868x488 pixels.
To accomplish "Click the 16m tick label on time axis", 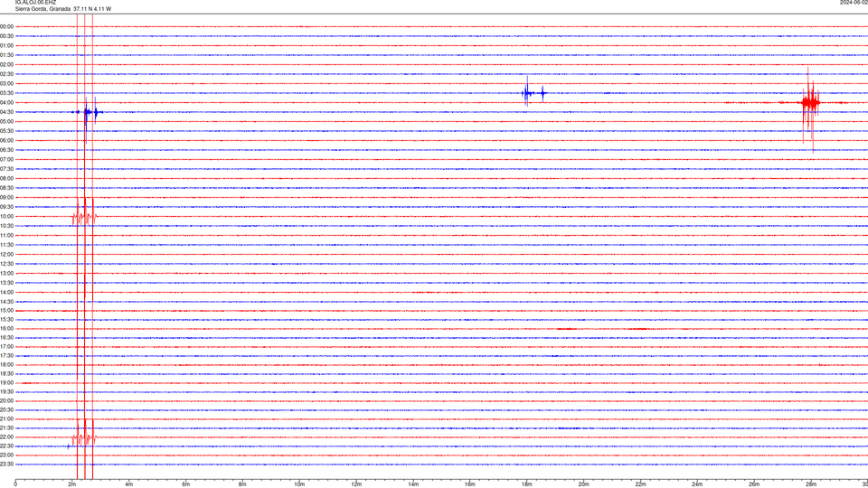I will (x=470, y=484).
